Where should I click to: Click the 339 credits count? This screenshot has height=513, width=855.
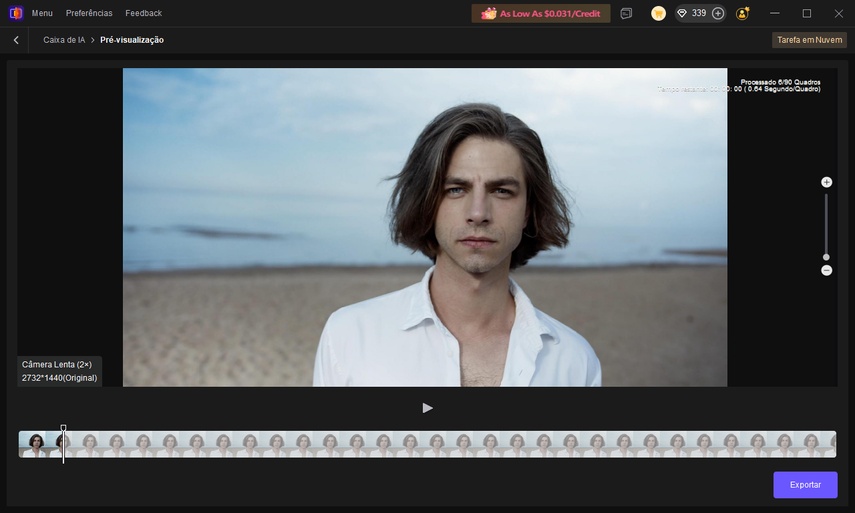(x=699, y=13)
